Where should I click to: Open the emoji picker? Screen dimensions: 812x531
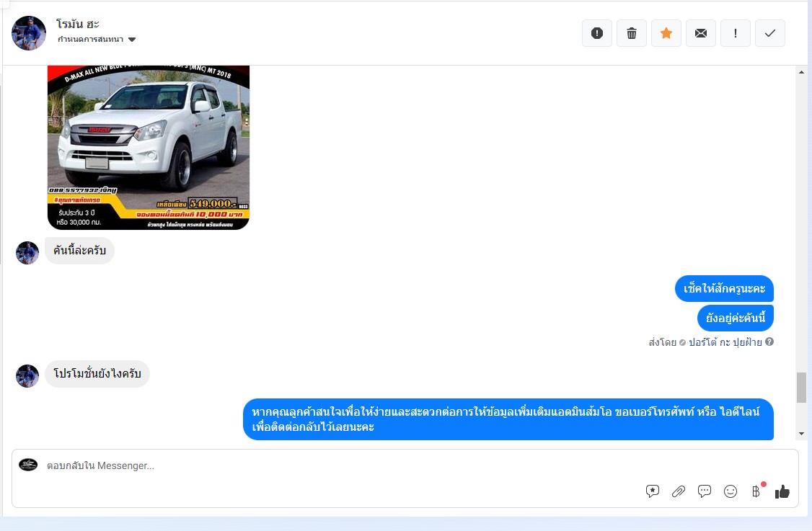point(731,491)
